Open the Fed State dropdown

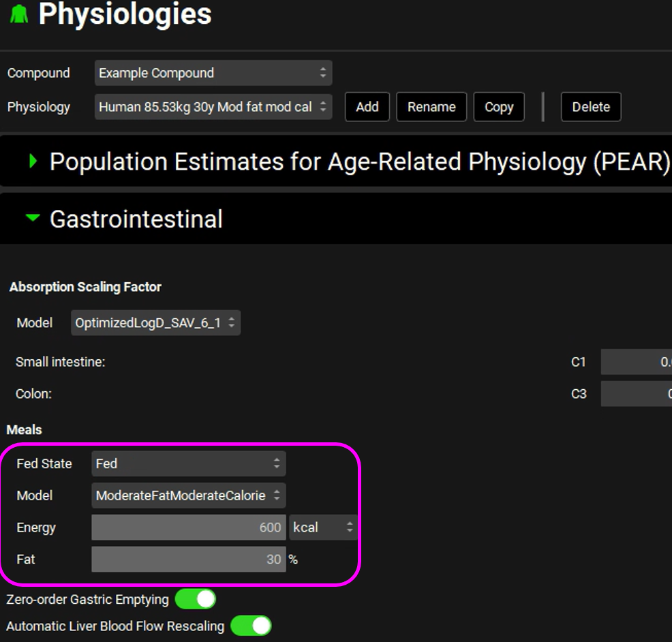tap(188, 463)
